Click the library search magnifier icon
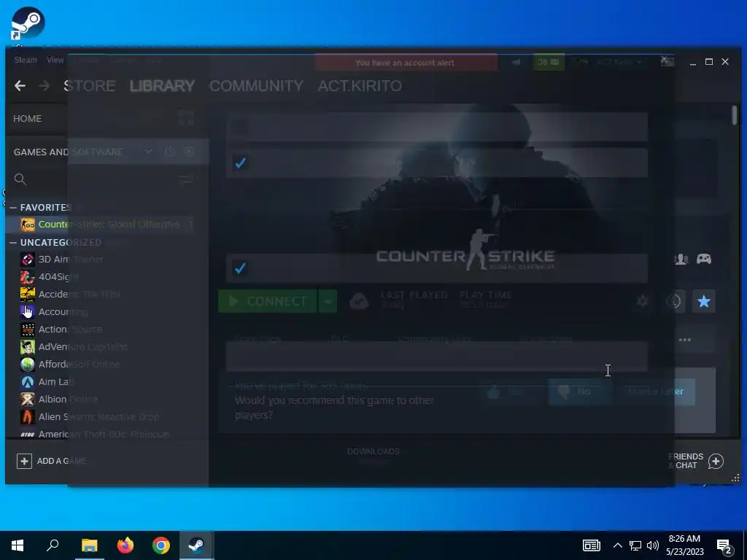The height and width of the screenshot is (560, 747). click(x=20, y=179)
